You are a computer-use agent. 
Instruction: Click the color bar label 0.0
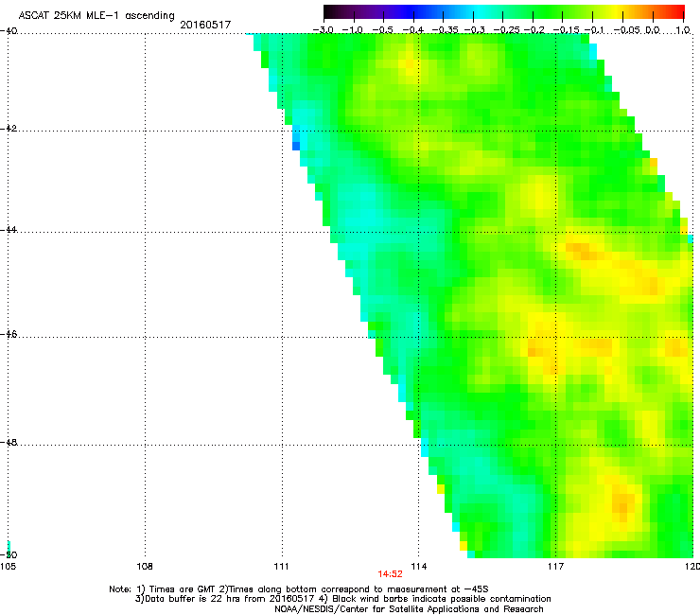click(x=653, y=30)
